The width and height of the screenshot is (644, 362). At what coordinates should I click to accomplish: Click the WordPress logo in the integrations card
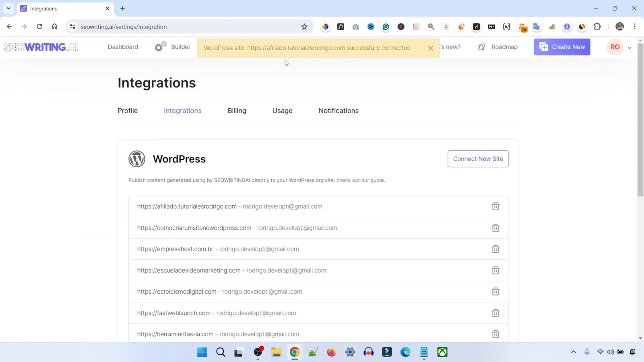pos(136,159)
